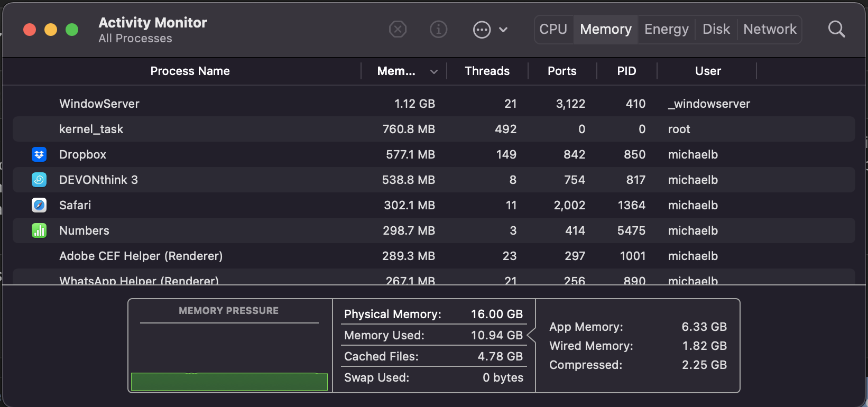Click the root user cell
This screenshot has height=407, width=868.
679,129
